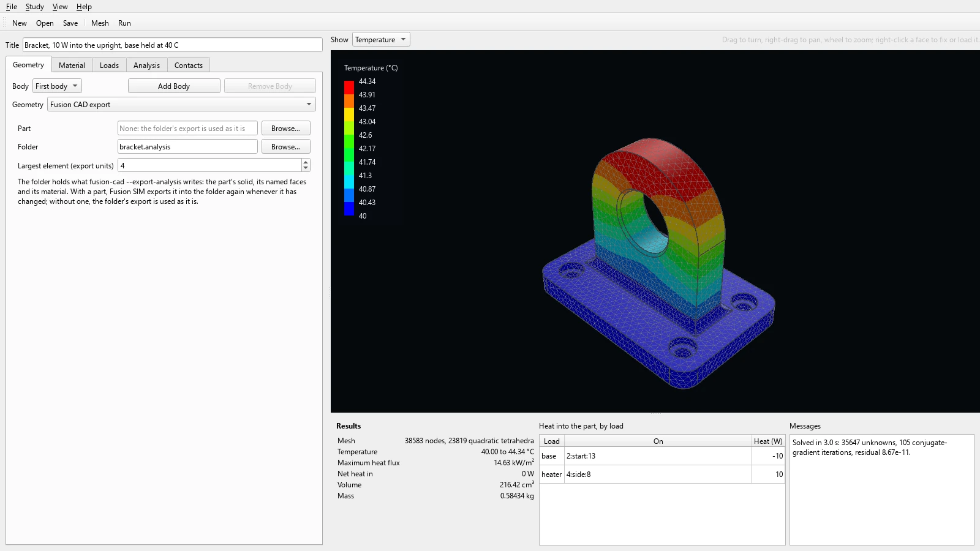Open the Show Temperature dropdown

pyautogui.click(x=381, y=40)
